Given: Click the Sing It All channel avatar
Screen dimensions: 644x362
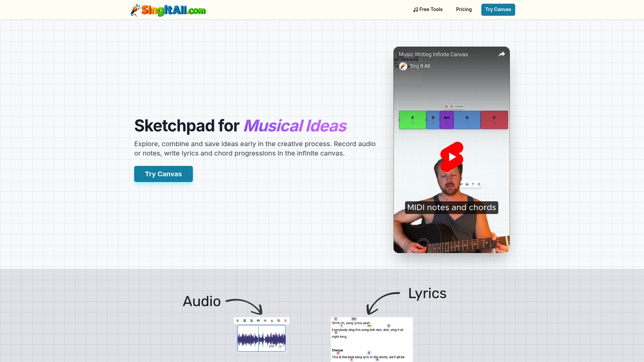Looking at the screenshot, I should tap(403, 66).
